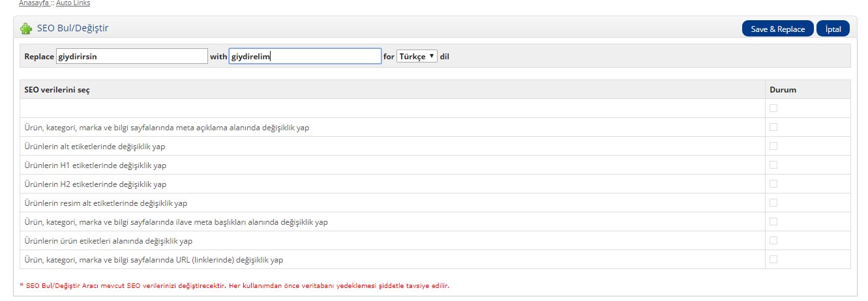
Task: Open the Türkçe language dropdown
Action: (x=417, y=56)
